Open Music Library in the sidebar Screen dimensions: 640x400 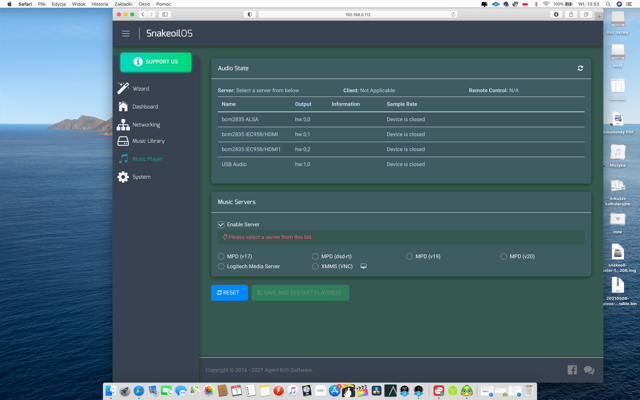pyautogui.click(x=141, y=141)
